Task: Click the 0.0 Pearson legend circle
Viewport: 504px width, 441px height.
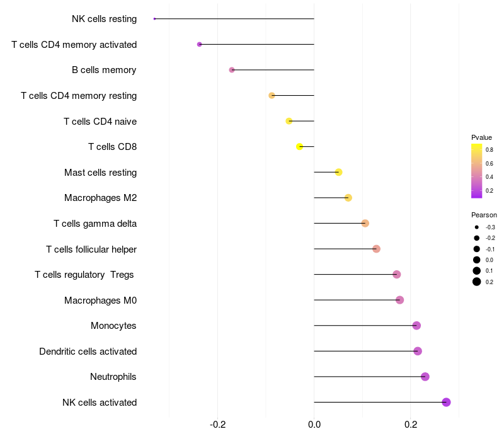Action: click(x=477, y=260)
